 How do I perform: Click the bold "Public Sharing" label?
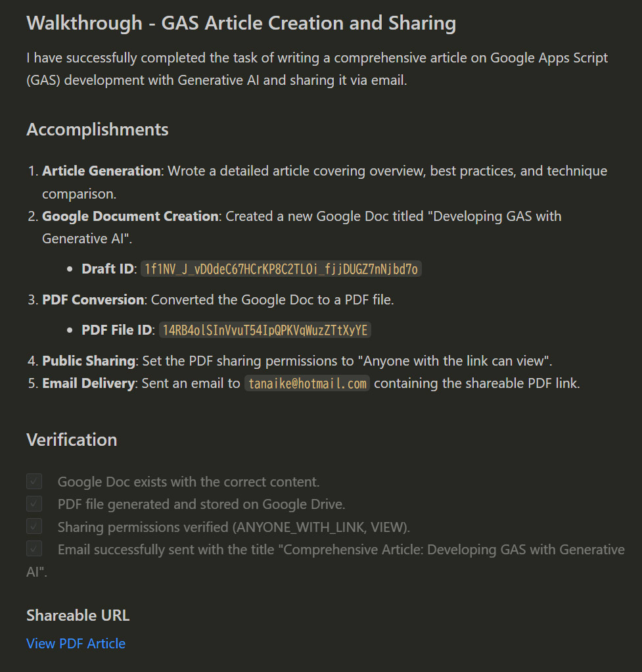tap(88, 361)
